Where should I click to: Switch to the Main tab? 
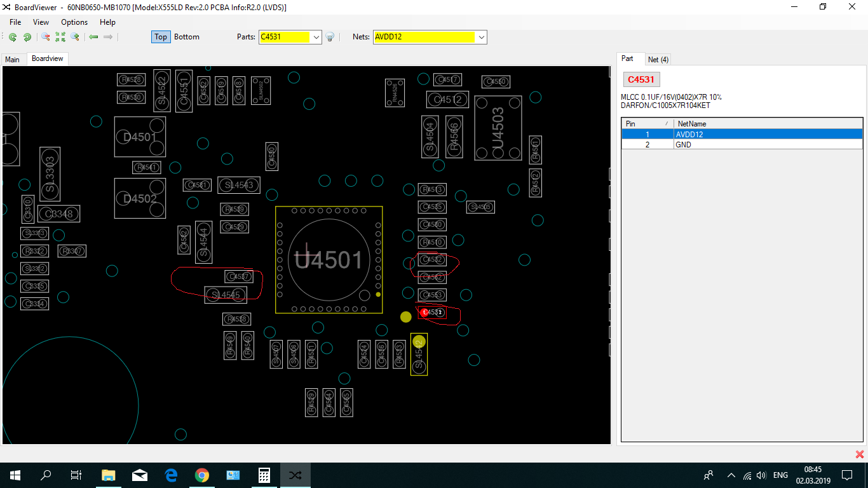12,59
